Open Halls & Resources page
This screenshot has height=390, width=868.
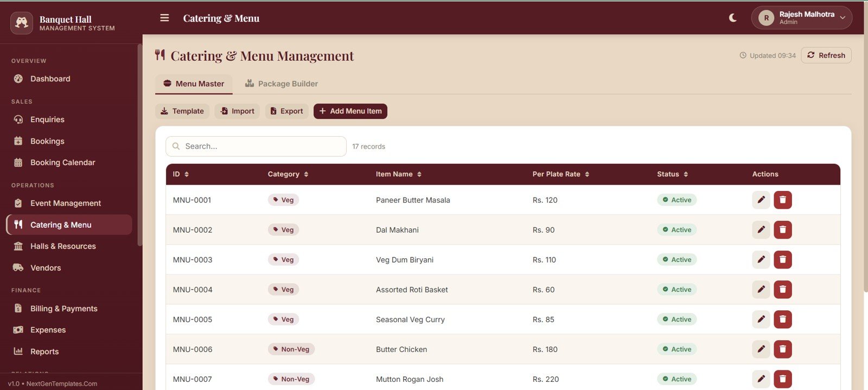click(x=69, y=246)
